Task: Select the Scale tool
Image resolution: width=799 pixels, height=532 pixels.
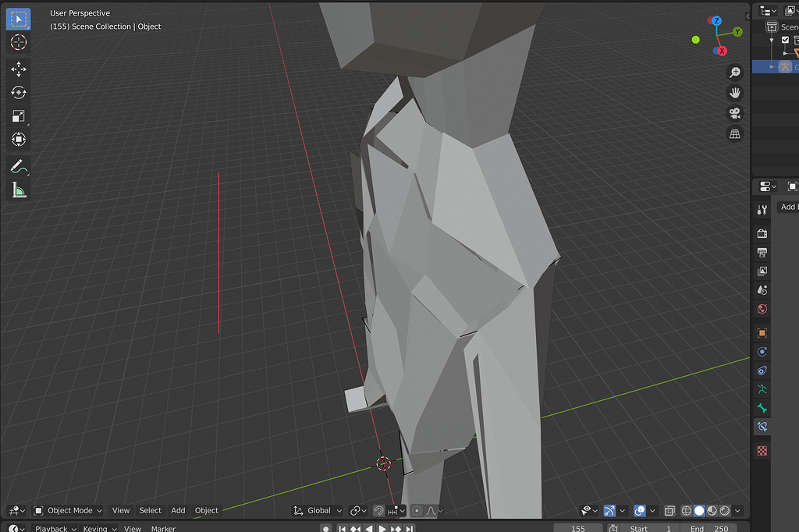Action: point(19,115)
